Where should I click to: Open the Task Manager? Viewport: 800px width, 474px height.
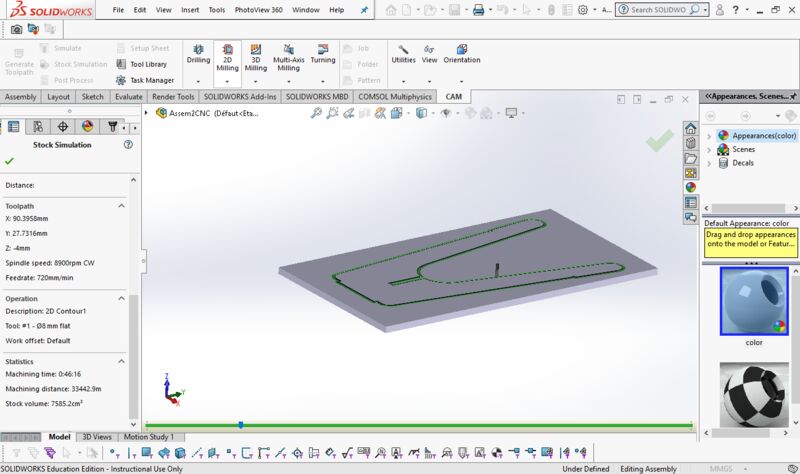point(145,80)
